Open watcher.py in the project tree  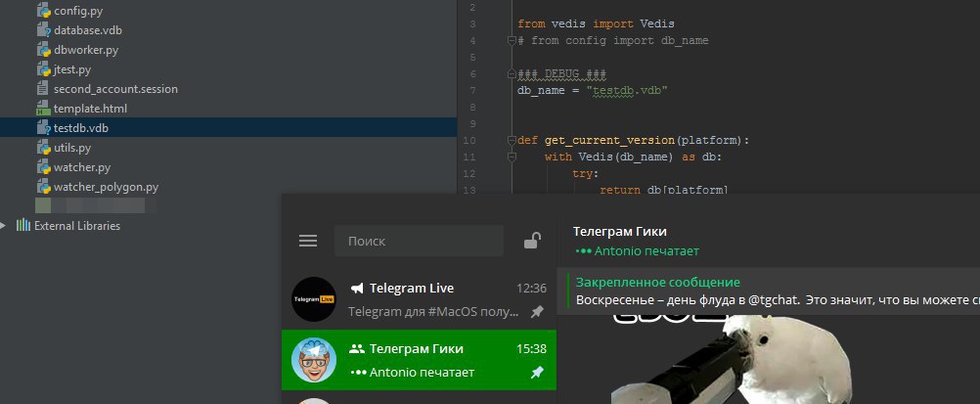pos(82,167)
